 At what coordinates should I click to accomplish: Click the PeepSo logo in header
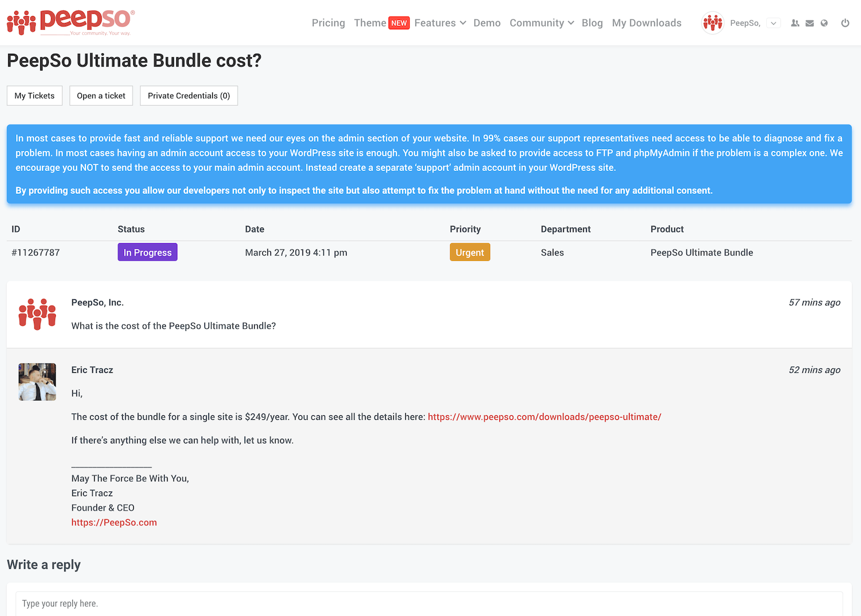point(71,22)
